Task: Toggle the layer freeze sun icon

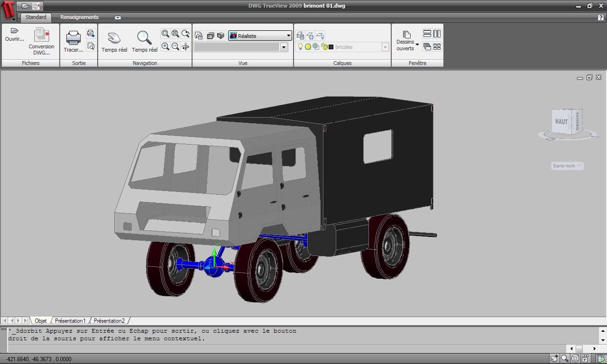Action: tap(308, 47)
